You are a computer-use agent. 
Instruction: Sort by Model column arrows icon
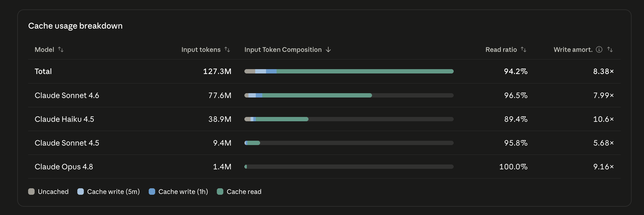coord(61,49)
